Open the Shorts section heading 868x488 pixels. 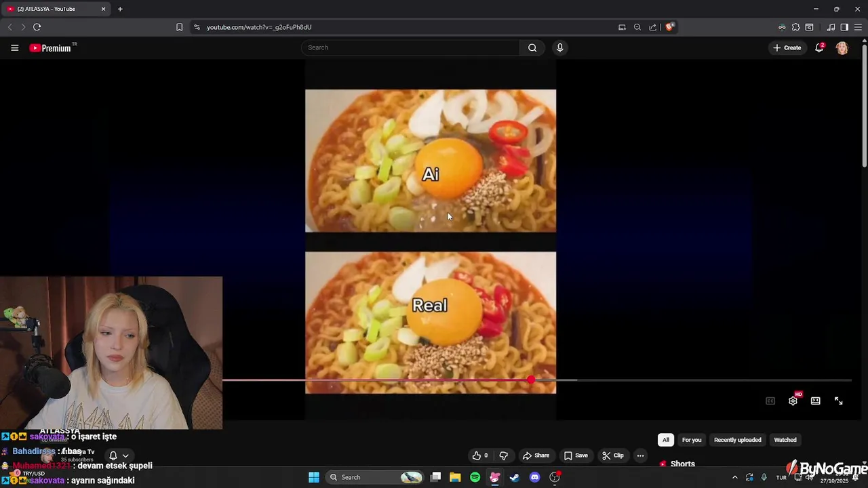coord(682,464)
